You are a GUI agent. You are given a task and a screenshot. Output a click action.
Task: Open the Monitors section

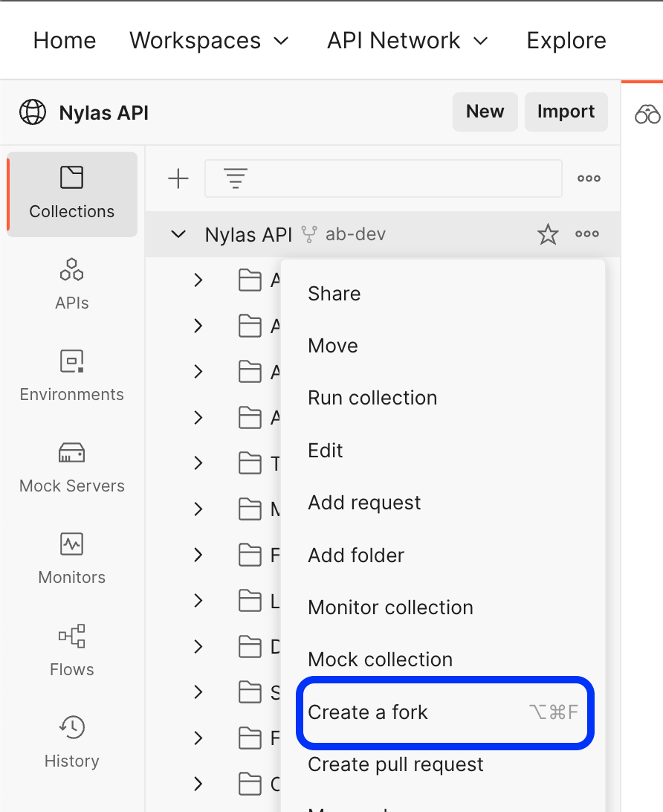tap(71, 559)
